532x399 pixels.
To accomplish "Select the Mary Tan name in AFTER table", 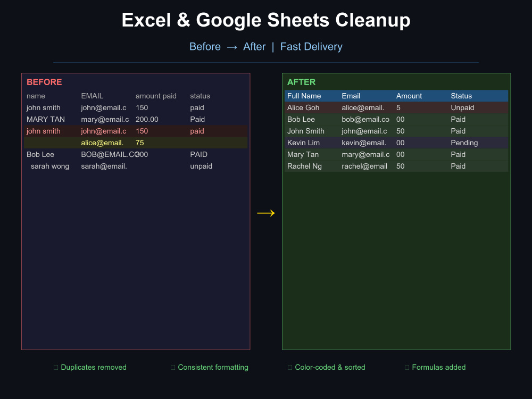I will click(x=303, y=154).
